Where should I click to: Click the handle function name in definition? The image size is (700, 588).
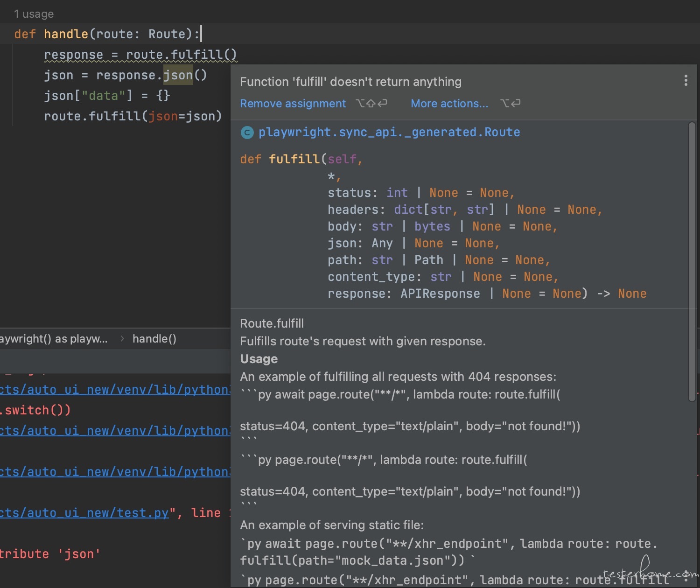[66, 34]
